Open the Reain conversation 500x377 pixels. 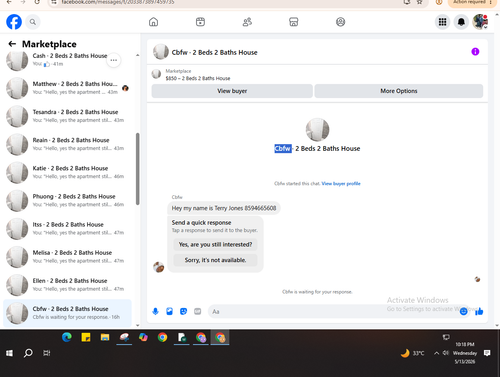(x=67, y=144)
